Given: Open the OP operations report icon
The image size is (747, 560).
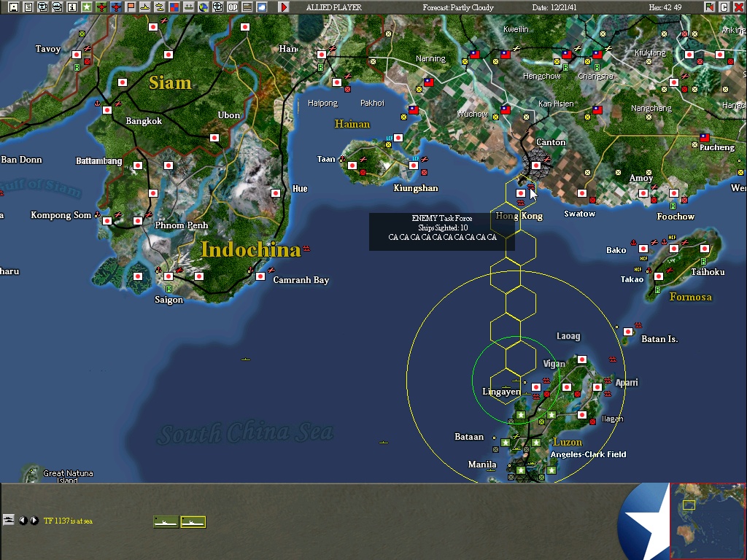Looking at the screenshot, I should (233, 7).
